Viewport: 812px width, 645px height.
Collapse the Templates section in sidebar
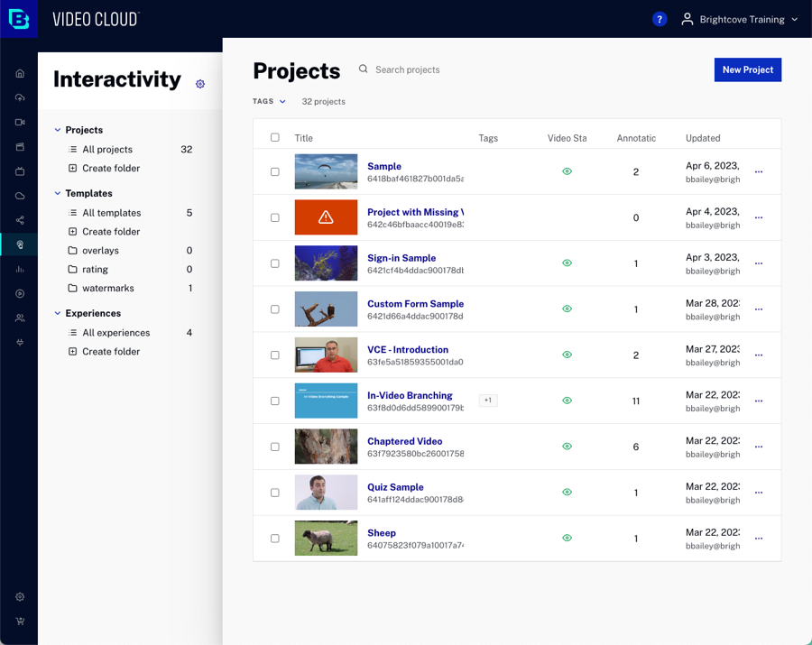58,193
